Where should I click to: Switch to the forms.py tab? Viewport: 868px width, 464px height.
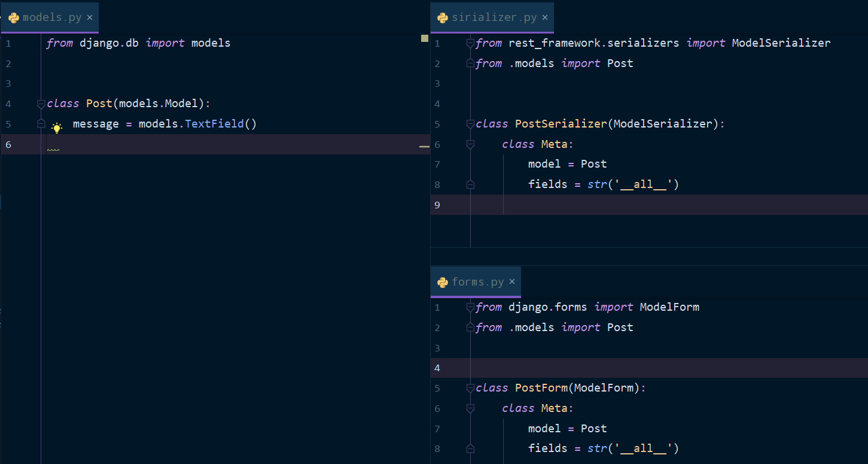pos(476,282)
